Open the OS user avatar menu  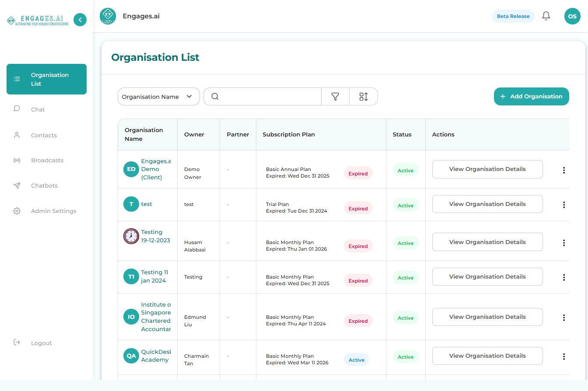pos(572,16)
